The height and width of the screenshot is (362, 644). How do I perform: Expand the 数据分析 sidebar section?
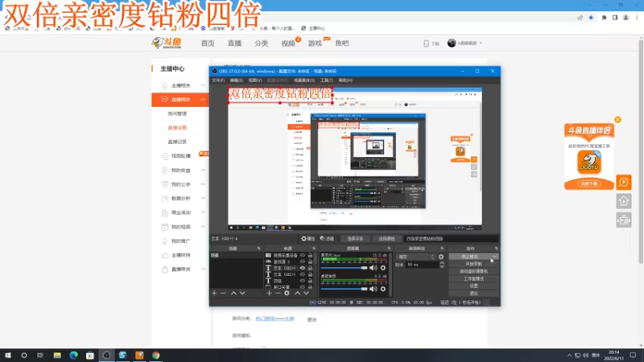pos(204,198)
